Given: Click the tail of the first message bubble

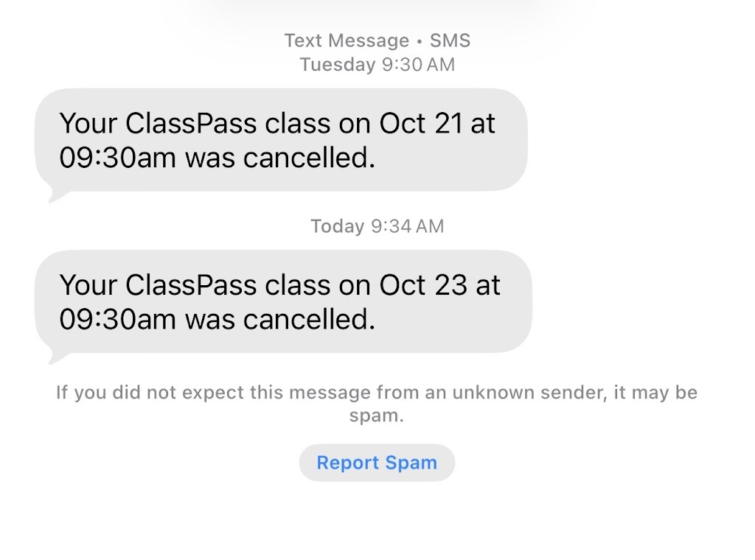Looking at the screenshot, I should [54, 196].
